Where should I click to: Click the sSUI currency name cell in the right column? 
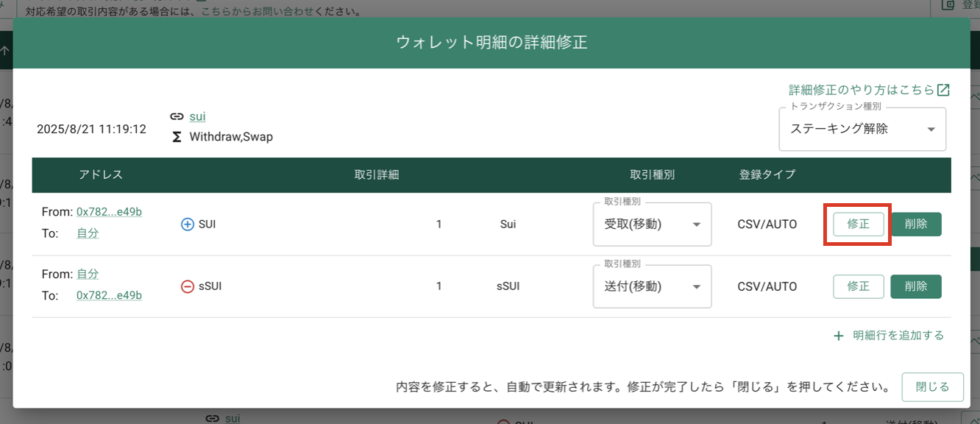pos(508,286)
